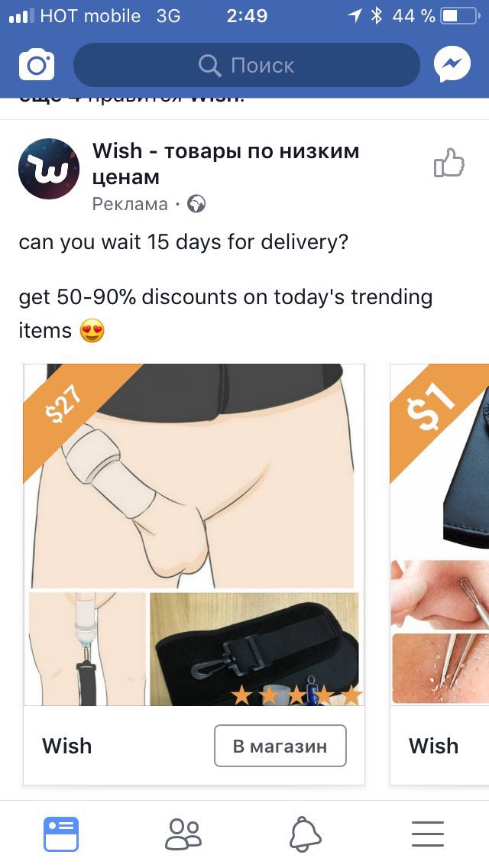Image resolution: width=489 pixels, height=868 pixels.
Task: Click the В магазин button
Action: click(x=280, y=746)
